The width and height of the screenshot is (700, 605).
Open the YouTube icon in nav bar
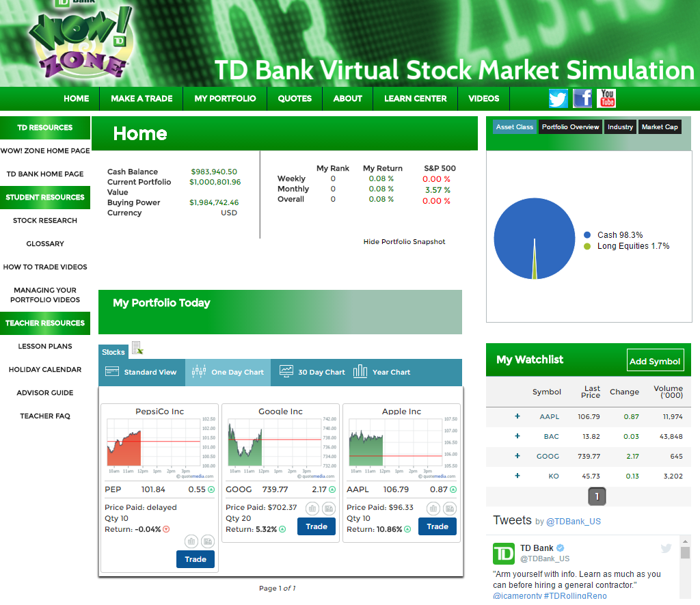coord(607,98)
